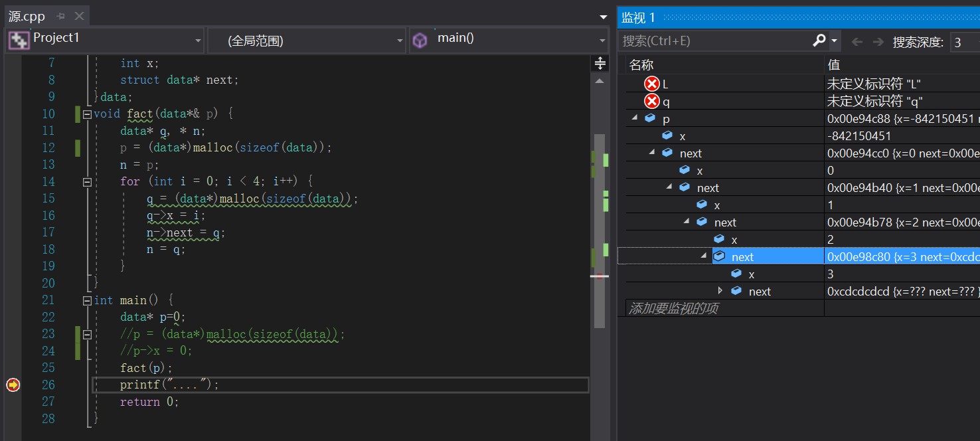Pin the 源.cpp tab

[x=61, y=17]
